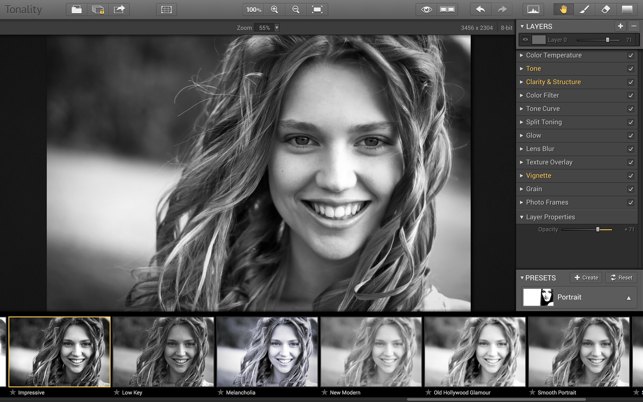Select the hand pan tool

pos(563,9)
